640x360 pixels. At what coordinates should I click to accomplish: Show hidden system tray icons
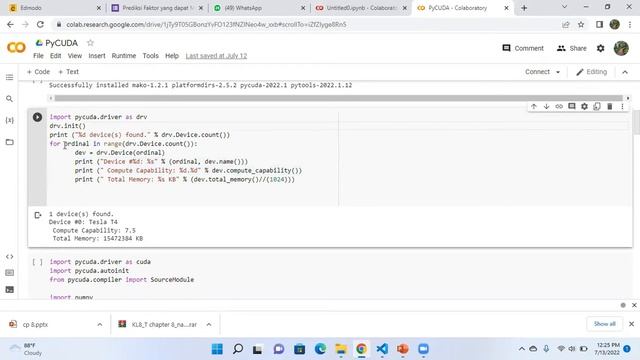pyautogui.click(x=522, y=349)
